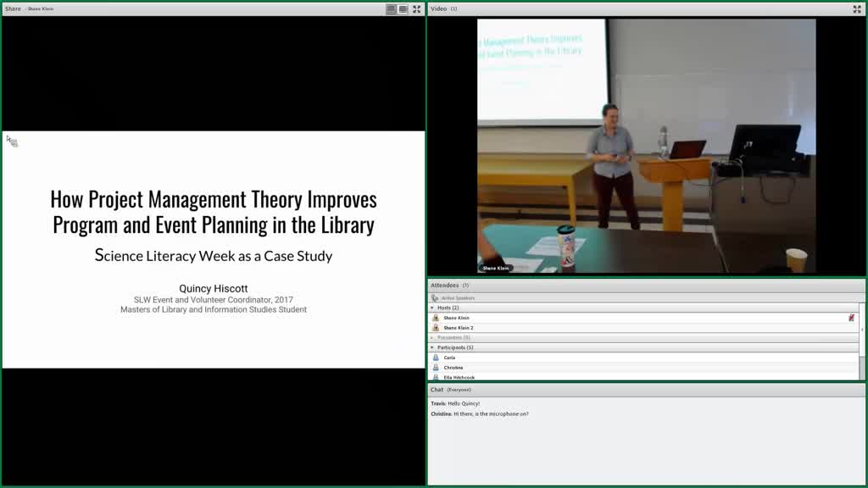Collapse the Hosts (2) group
The width and height of the screenshot is (868, 488).
(x=432, y=308)
